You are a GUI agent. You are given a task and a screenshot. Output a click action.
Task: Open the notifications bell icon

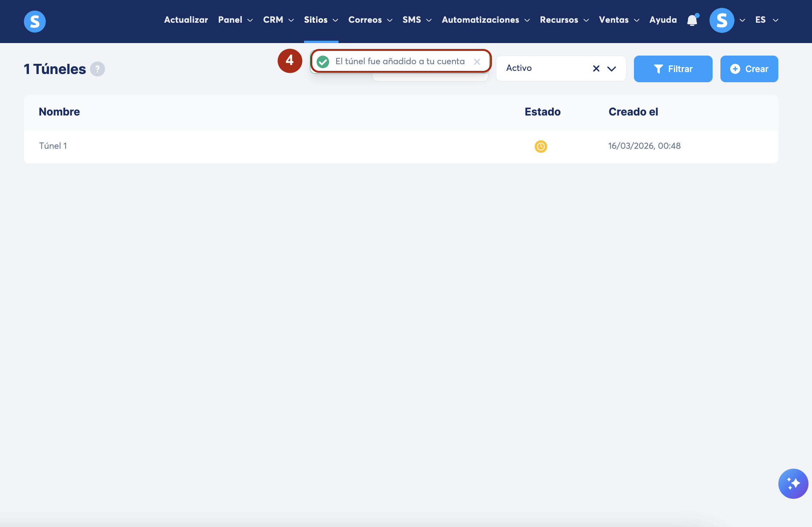(x=692, y=20)
